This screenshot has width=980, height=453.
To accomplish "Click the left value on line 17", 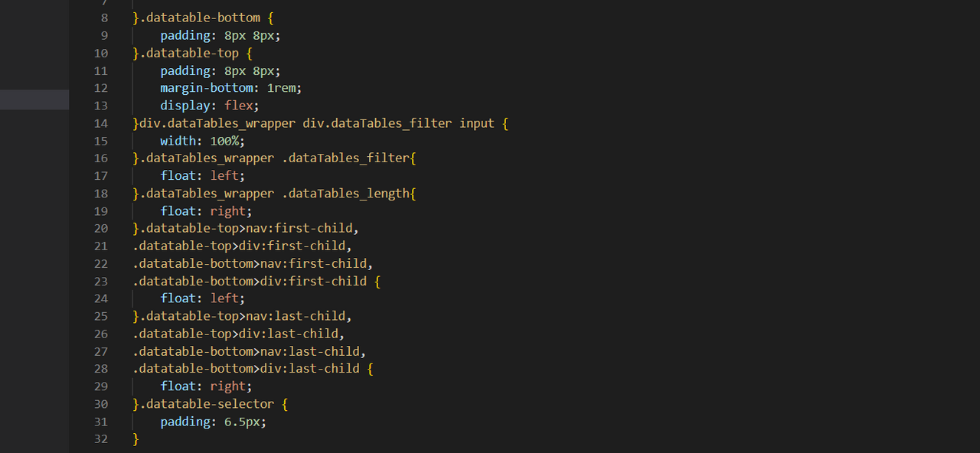I will tap(226, 176).
